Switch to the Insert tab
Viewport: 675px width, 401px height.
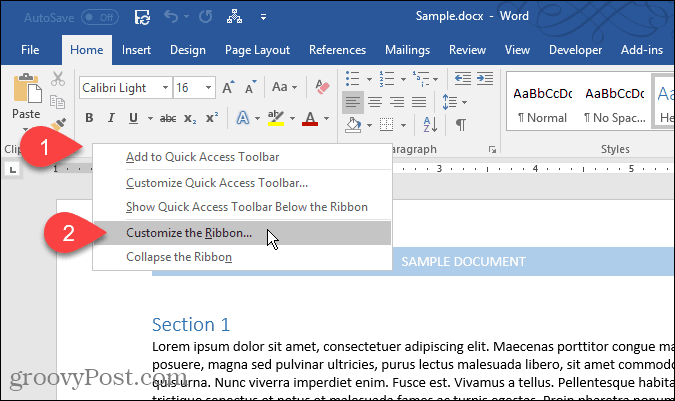(x=136, y=50)
